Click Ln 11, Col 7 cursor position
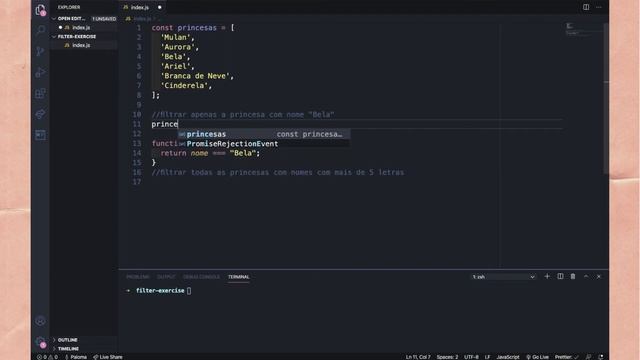640x360 pixels. [418, 357]
